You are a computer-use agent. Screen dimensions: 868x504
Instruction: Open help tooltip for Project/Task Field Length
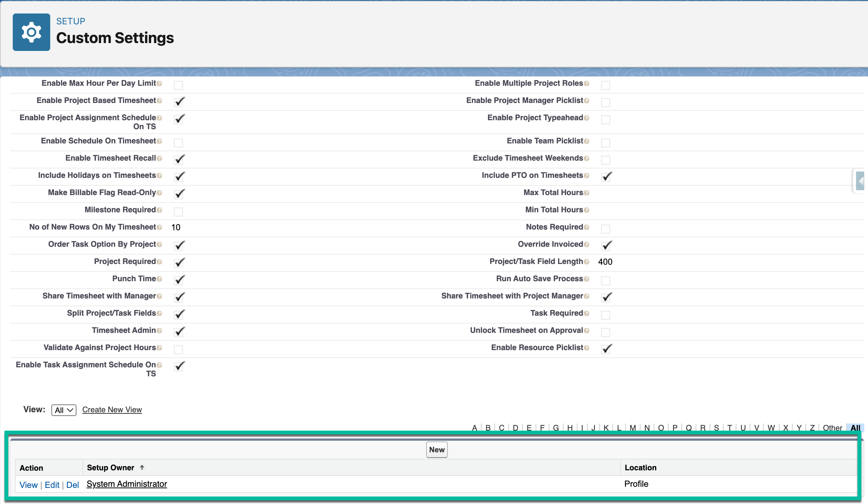(x=586, y=261)
